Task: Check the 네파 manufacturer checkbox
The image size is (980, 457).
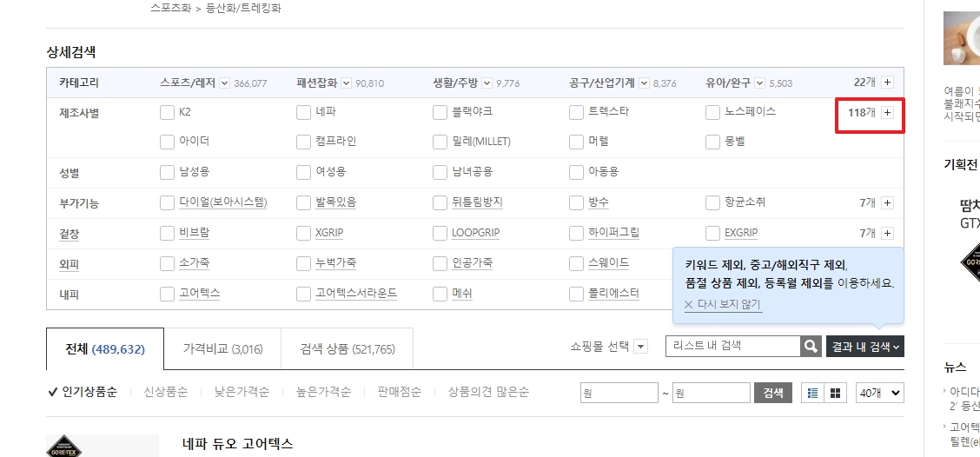Action: click(303, 113)
